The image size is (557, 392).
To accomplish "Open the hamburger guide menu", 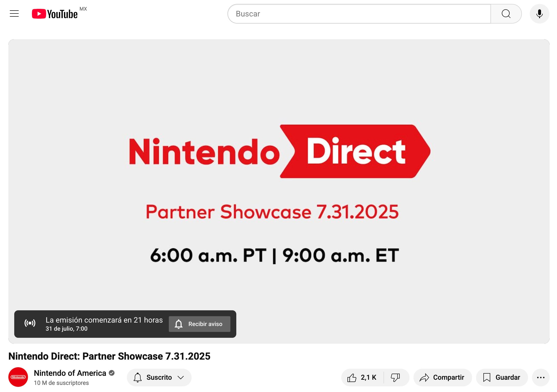I will point(14,14).
